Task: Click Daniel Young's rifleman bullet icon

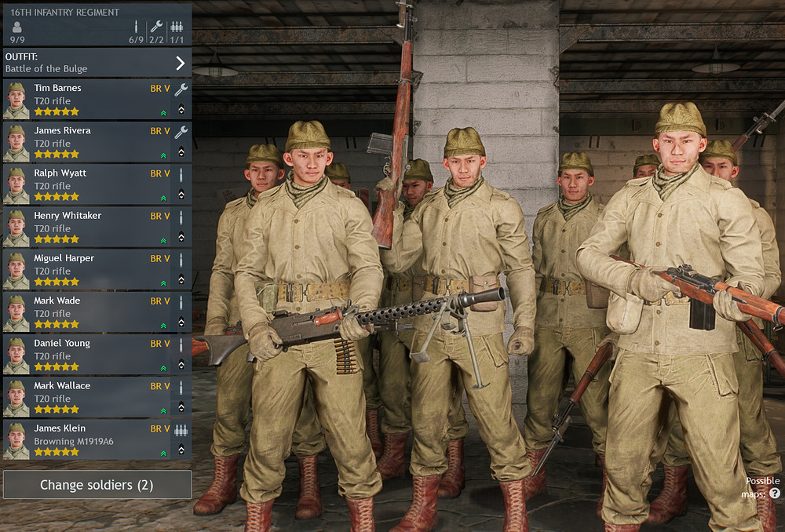Action: (181, 344)
